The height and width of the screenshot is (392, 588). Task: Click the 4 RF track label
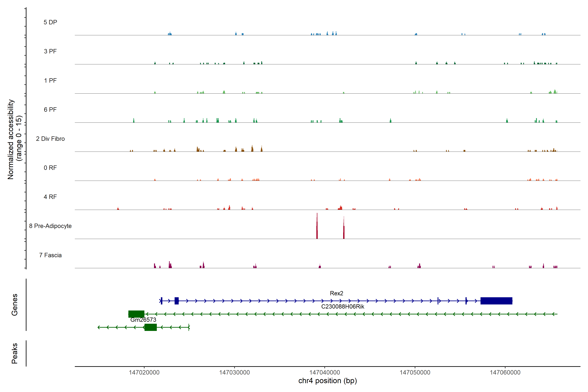coord(50,197)
